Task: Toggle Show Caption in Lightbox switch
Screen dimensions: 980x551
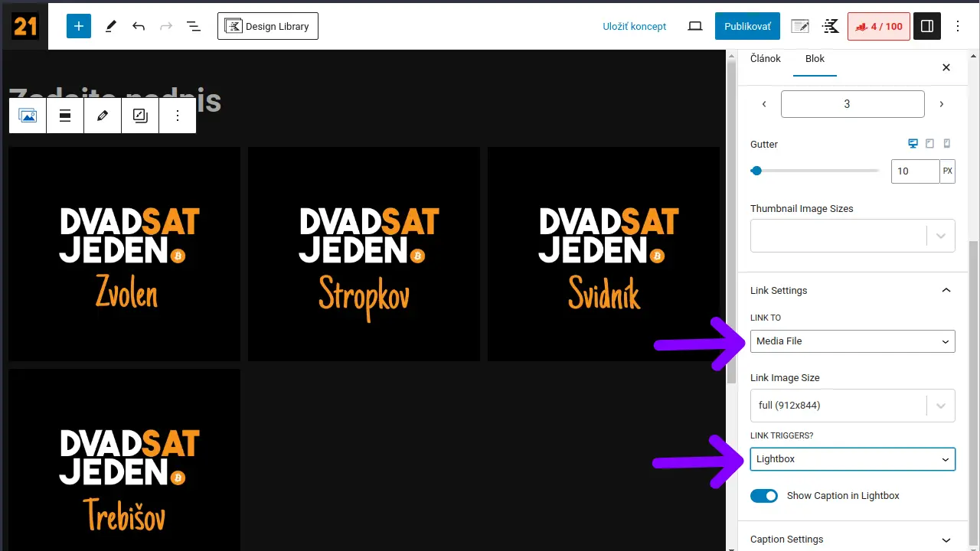Action: coord(764,495)
